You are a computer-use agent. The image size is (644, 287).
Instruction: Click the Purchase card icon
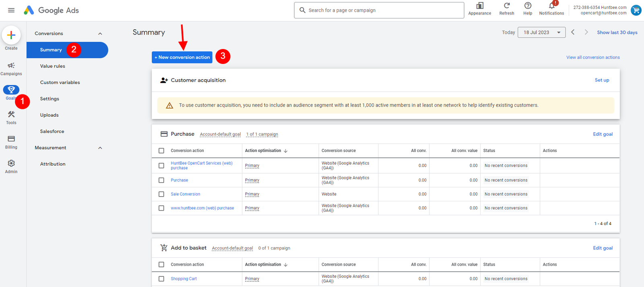164,134
